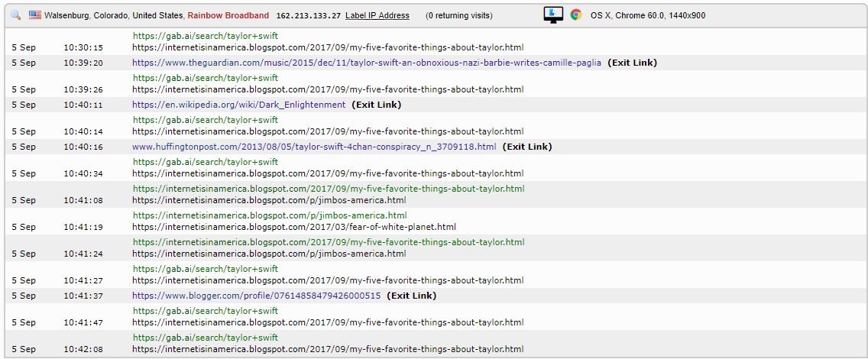This screenshot has height=359, width=868.
Task: Click gab.ai referrer link at 10:40:14
Action: tap(206, 120)
